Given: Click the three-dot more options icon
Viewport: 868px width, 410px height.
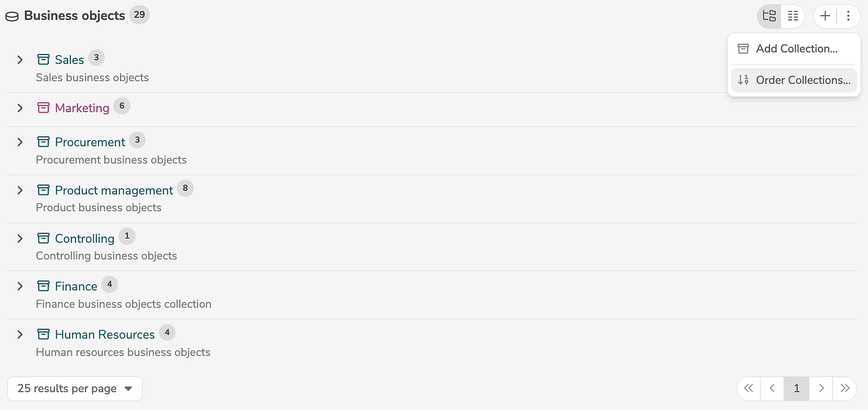Looking at the screenshot, I should (848, 16).
